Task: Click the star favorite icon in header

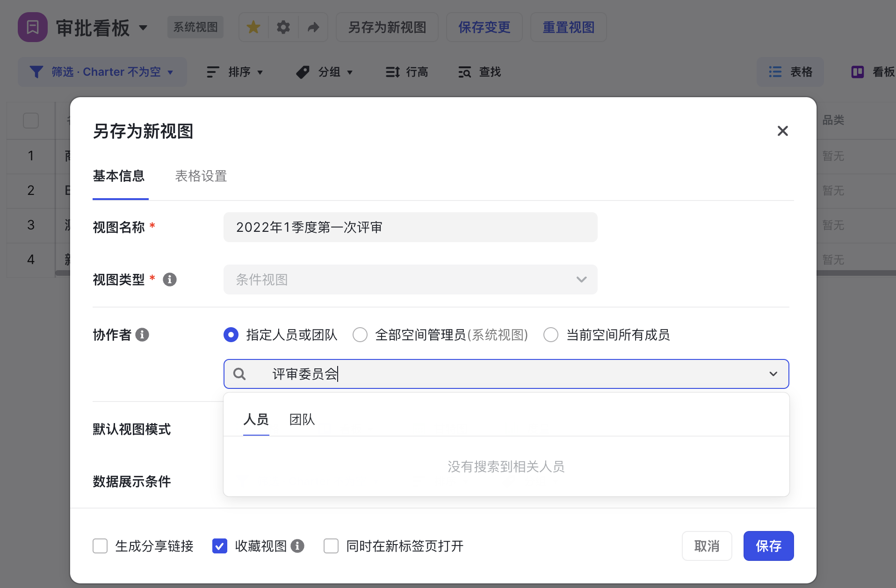Action: tap(253, 27)
